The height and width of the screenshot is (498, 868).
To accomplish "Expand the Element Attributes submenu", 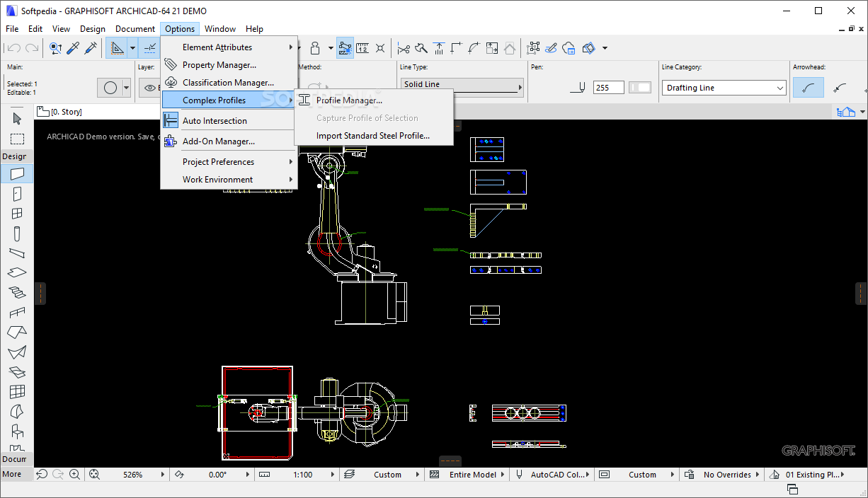I will (229, 47).
